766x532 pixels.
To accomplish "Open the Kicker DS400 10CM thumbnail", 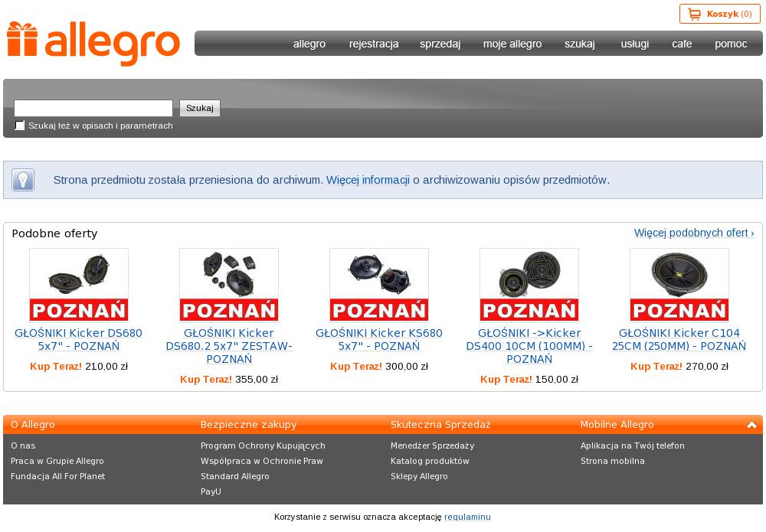I will coord(529,285).
